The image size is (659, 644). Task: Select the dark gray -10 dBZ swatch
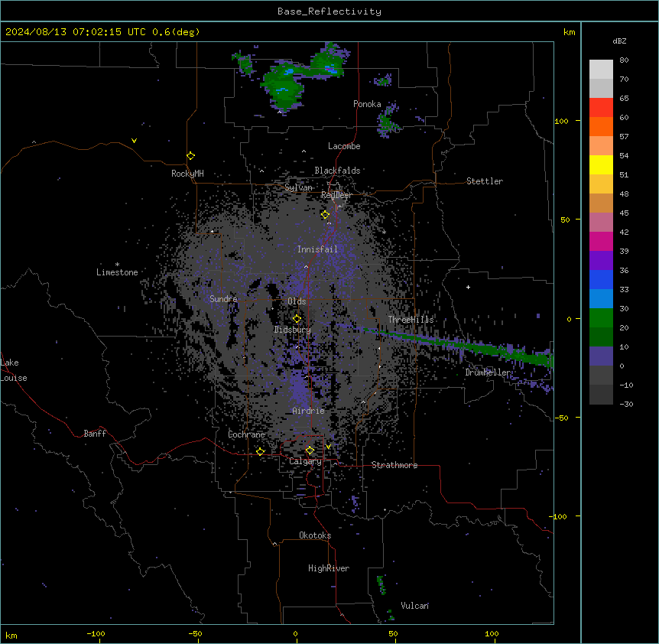(601, 395)
